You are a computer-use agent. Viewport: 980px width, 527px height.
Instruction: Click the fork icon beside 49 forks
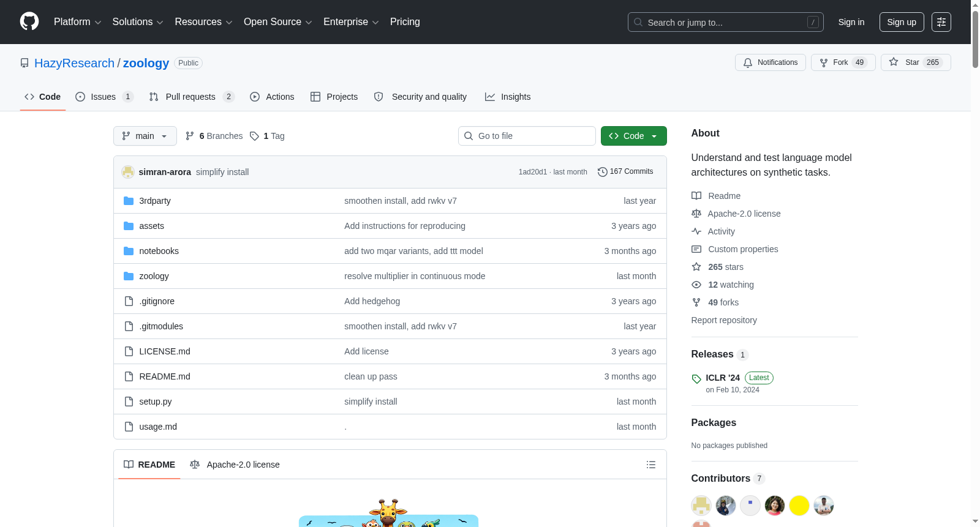click(x=696, y=302)
